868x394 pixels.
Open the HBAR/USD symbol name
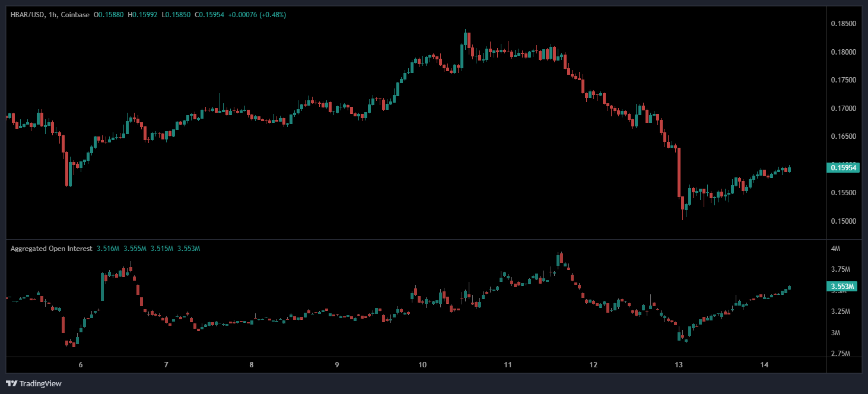coord(28,15)
